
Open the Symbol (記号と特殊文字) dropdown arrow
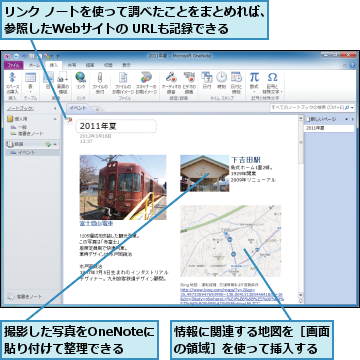point(282,91)
